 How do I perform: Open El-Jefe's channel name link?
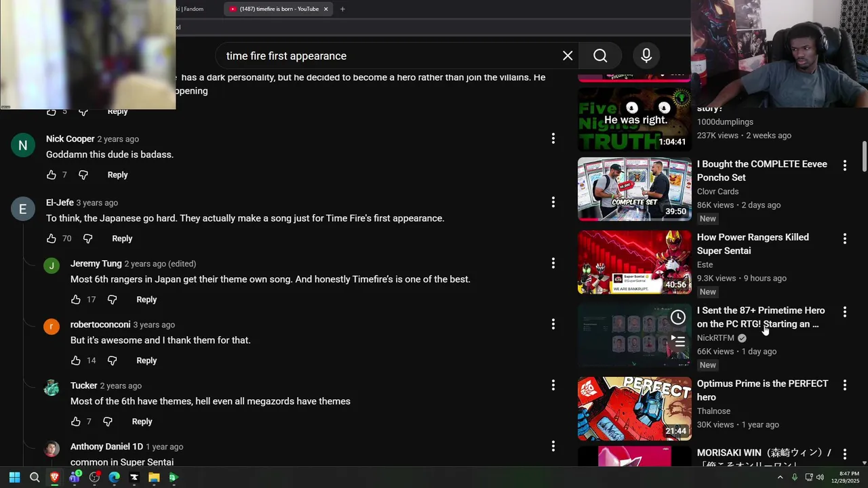pyautogui.click(x=60, y=203)
